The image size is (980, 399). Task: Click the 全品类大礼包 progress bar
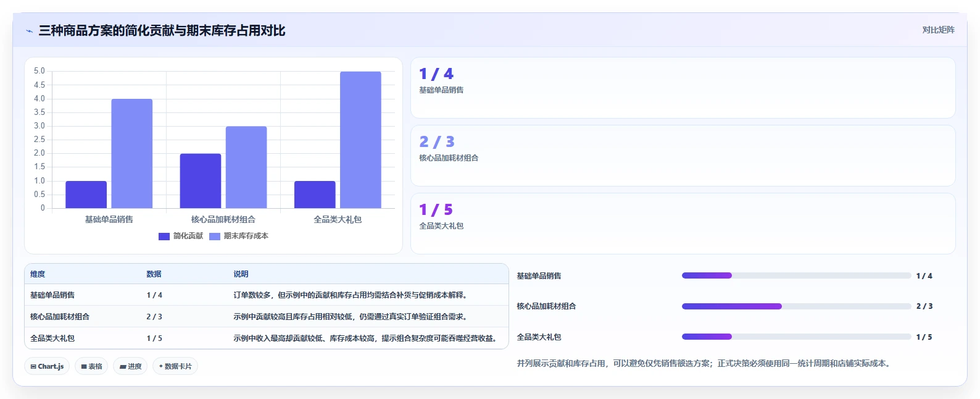point(796,337)
